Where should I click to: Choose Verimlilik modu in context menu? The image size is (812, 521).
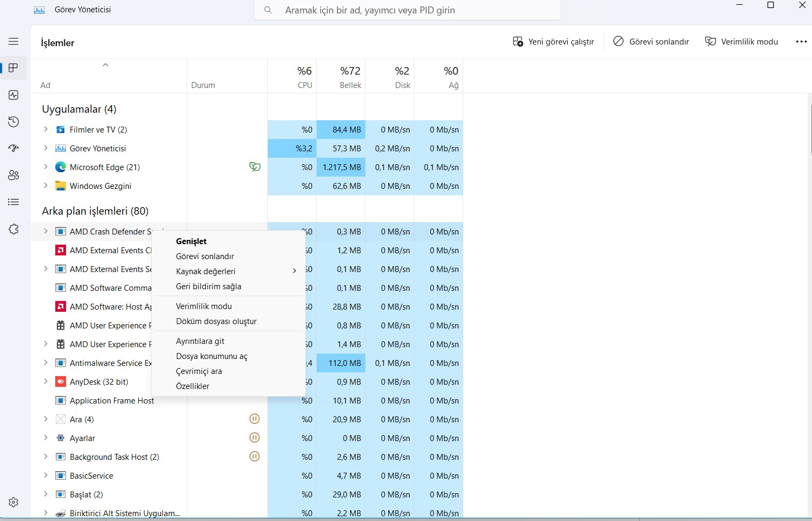[229, 306]
